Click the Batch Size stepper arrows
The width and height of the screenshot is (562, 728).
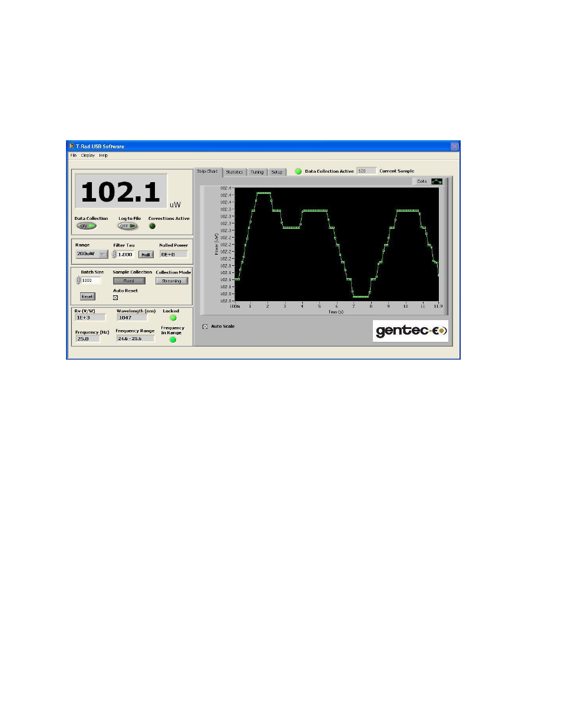[78, 281]
